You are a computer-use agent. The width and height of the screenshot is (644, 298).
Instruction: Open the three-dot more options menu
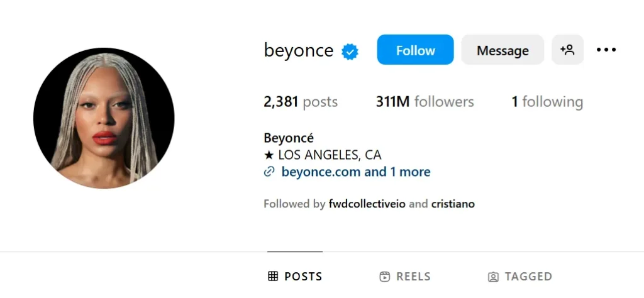pos(606,50)
